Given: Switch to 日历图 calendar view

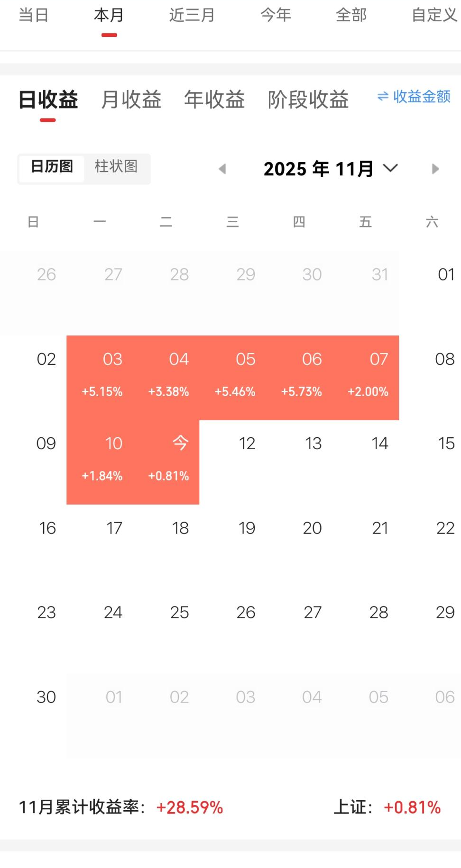Looking at the screenshot, I should tap(52, 167).
